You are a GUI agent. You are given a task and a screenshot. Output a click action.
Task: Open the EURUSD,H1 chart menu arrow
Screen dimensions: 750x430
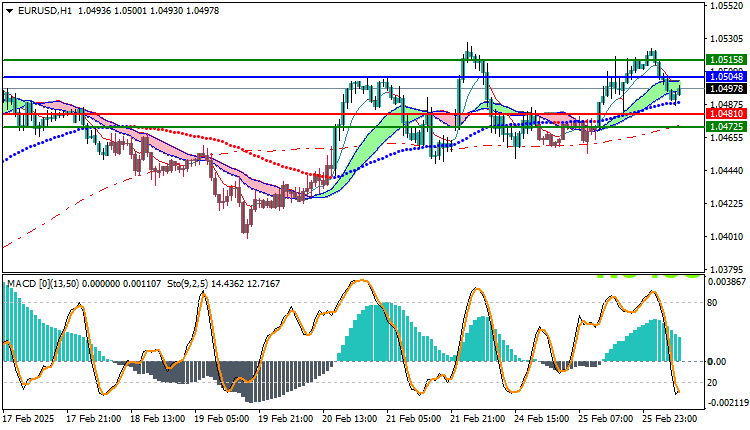point(9,11)
